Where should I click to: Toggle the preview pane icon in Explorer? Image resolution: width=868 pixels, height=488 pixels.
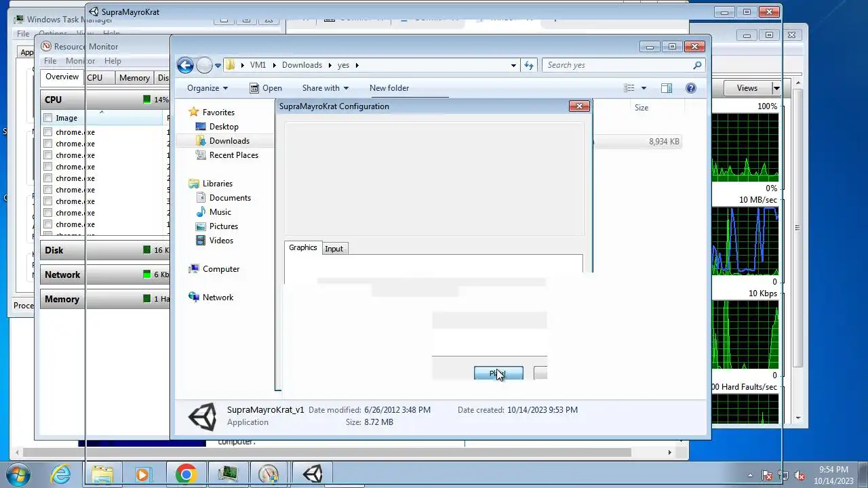pyautogui.click(x=667, y=88)
